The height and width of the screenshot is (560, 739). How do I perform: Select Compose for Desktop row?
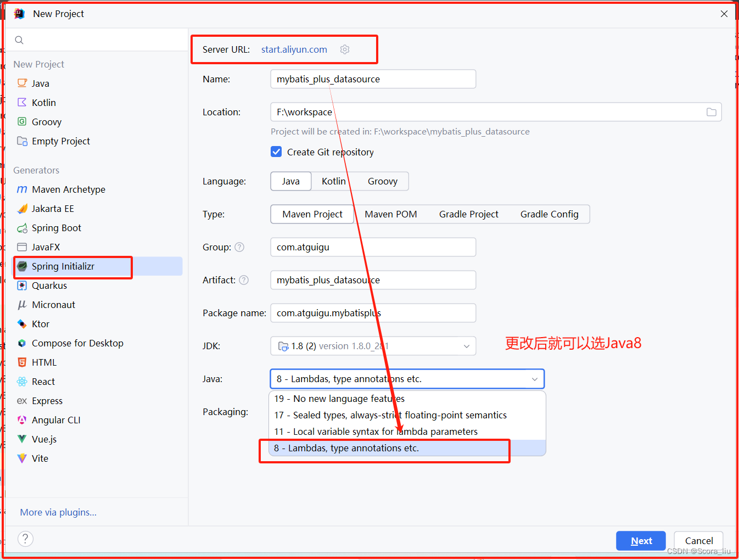[98, 343]
